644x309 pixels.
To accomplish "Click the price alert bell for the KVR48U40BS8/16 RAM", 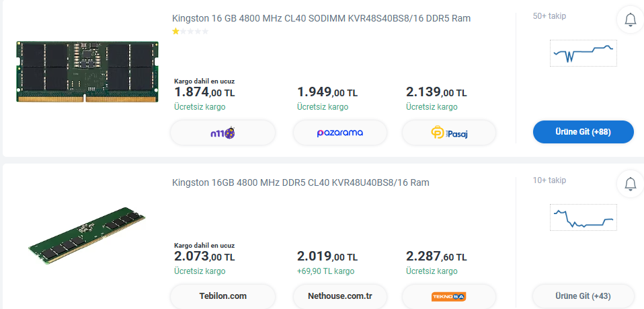I will click(x=631, y=183).
